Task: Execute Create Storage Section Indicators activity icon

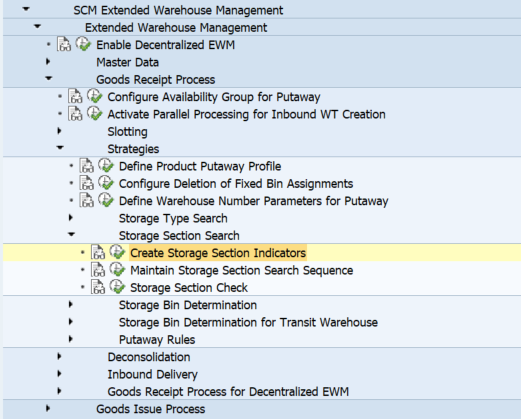Action: [117, 252]
